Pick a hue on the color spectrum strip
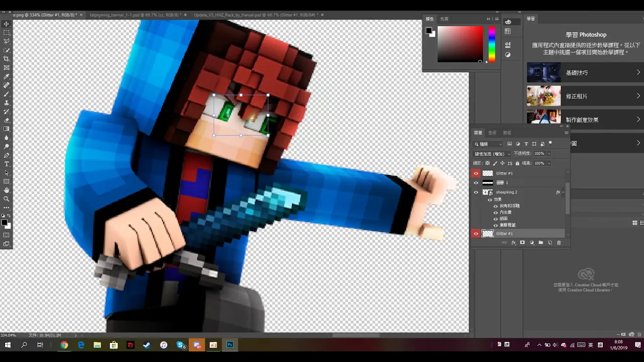The width and height of the screenshot is (644, 362). 492,44
